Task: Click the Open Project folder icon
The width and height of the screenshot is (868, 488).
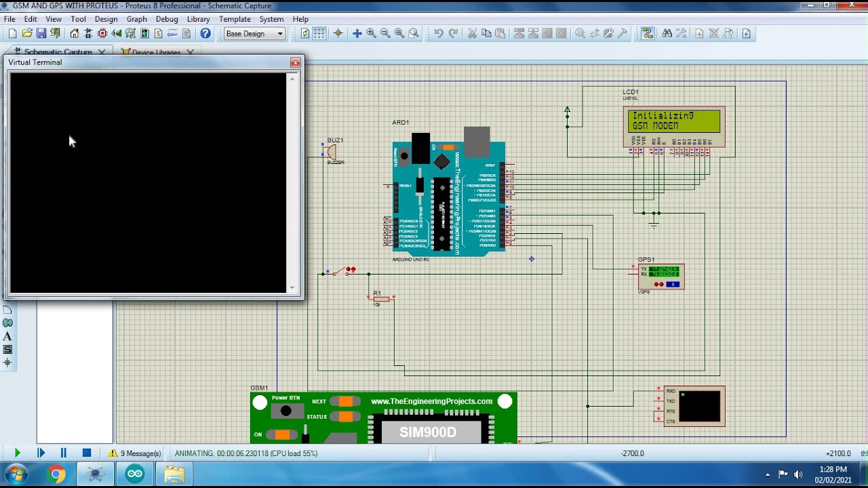Action: pos(27,33)
